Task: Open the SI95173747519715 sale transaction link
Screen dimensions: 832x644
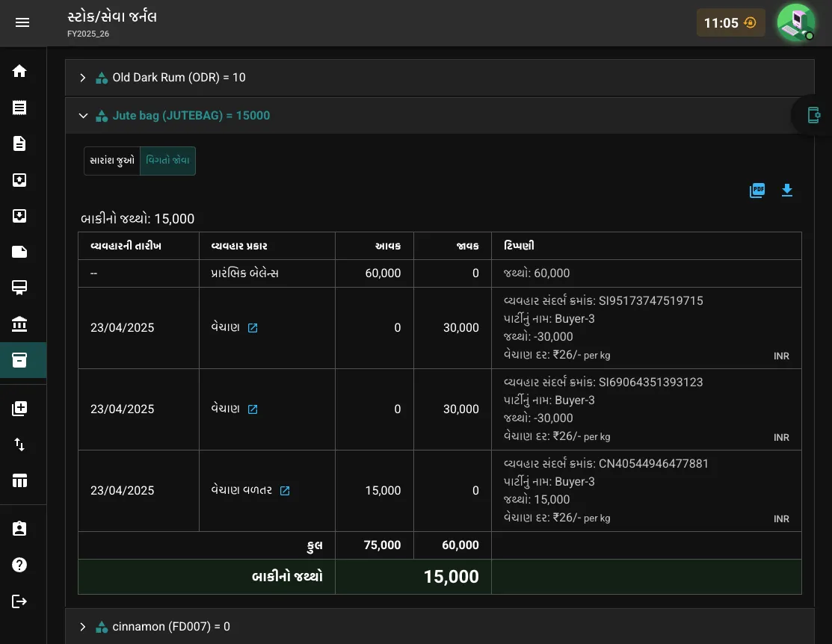Action: [x=253, y=328]
